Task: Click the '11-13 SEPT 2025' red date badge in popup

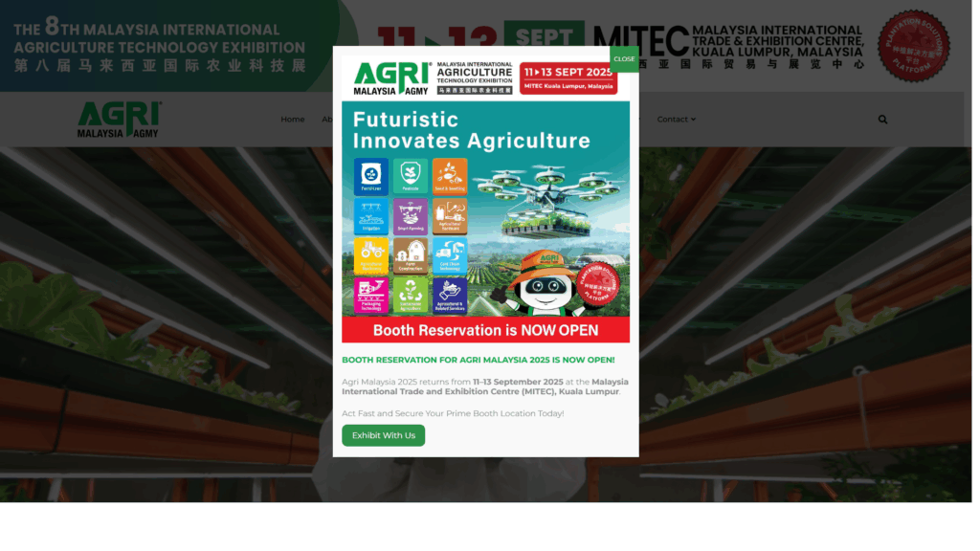Action: pyautogui.click(x=568, y=78)
